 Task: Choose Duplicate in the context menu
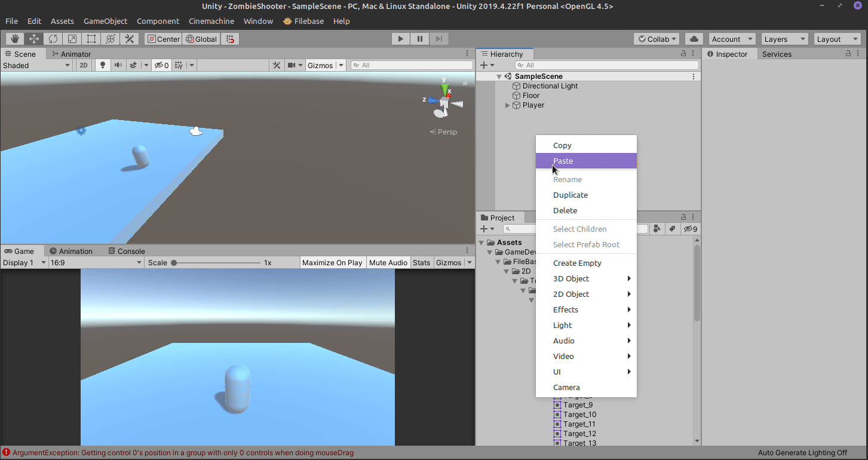click(586, 195)
